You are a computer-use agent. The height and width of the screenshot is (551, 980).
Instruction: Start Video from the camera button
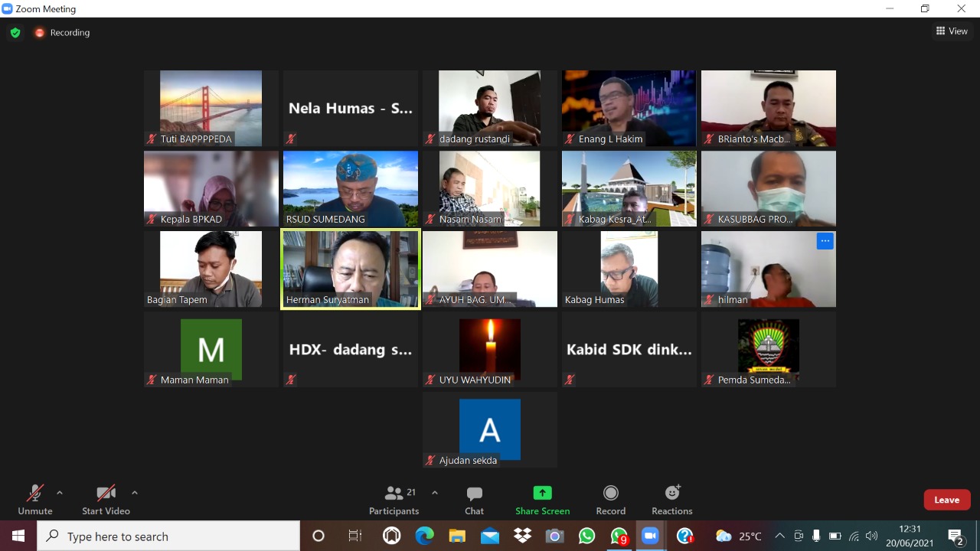(x=106, y=500)
